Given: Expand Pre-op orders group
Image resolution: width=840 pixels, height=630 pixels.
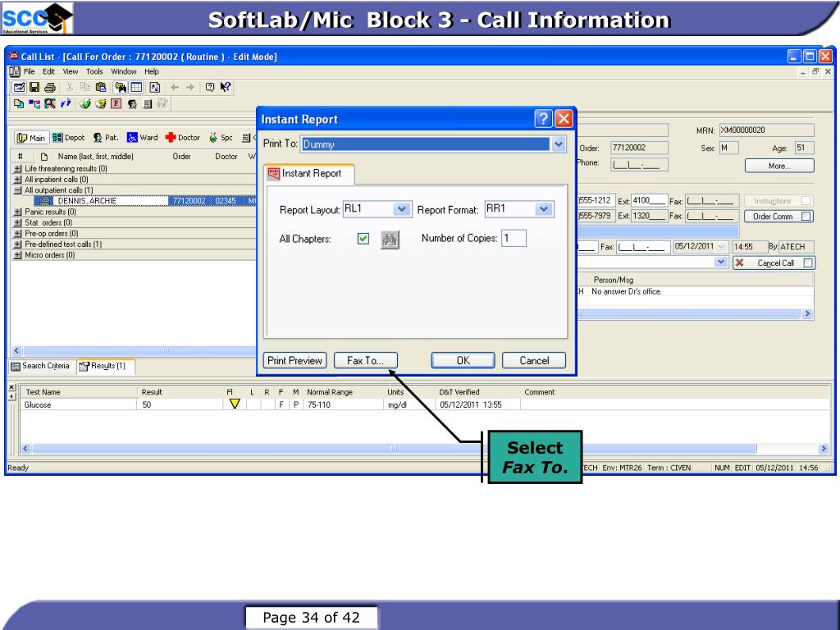Looking at the screenshot, I should (18, 234).
